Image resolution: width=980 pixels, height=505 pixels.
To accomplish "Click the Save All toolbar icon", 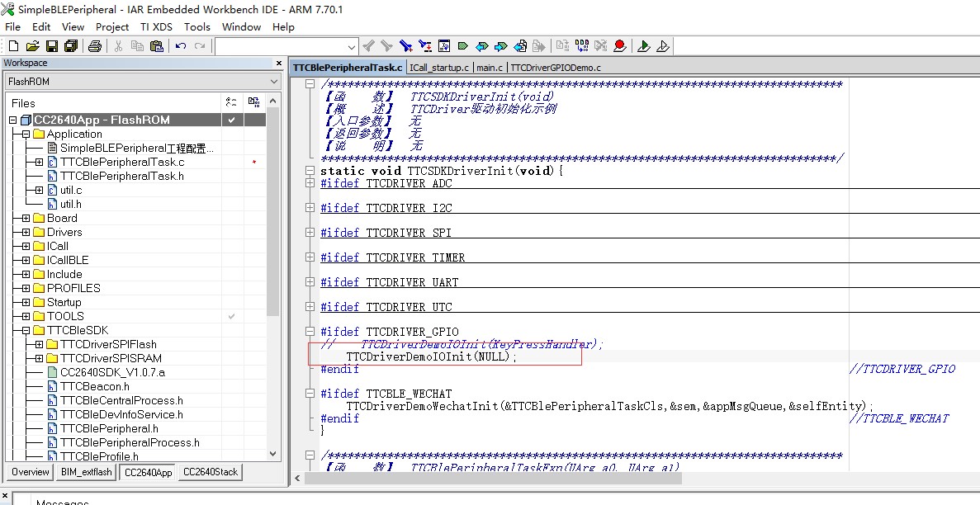I will pos(71,46).
